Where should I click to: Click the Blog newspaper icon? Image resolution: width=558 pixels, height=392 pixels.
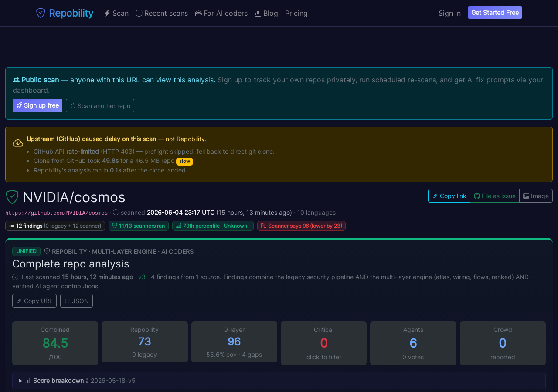(258, 13)
